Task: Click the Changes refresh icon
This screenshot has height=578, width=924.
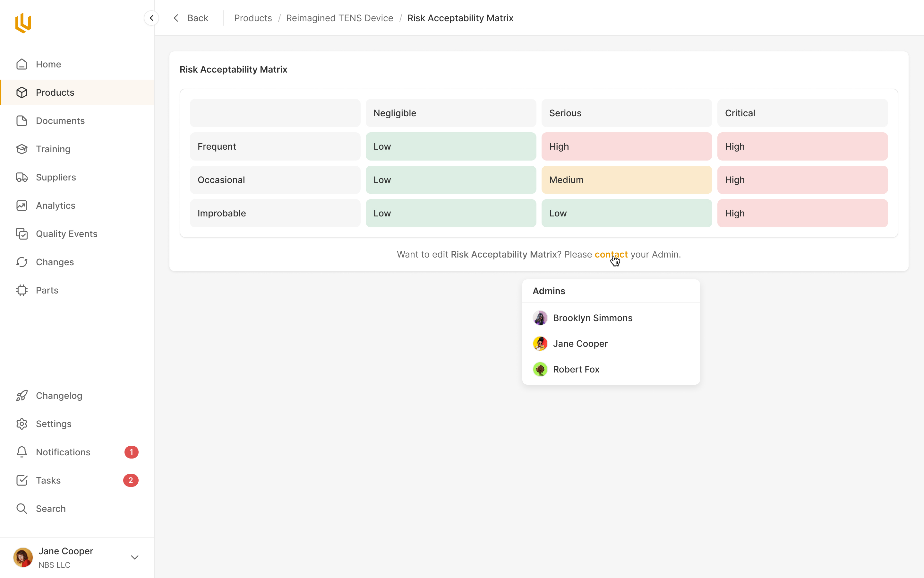Action: coord(22,262)
